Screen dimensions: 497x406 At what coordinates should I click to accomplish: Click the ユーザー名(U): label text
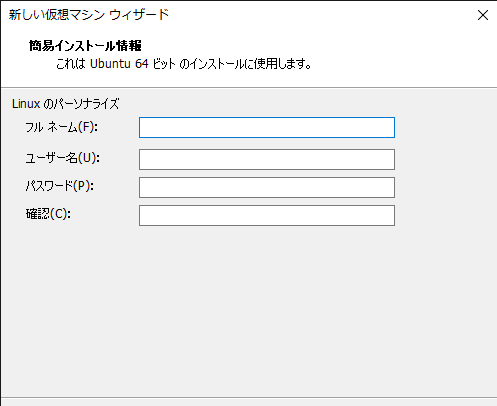pyautogui.click(x=63, y=158)
